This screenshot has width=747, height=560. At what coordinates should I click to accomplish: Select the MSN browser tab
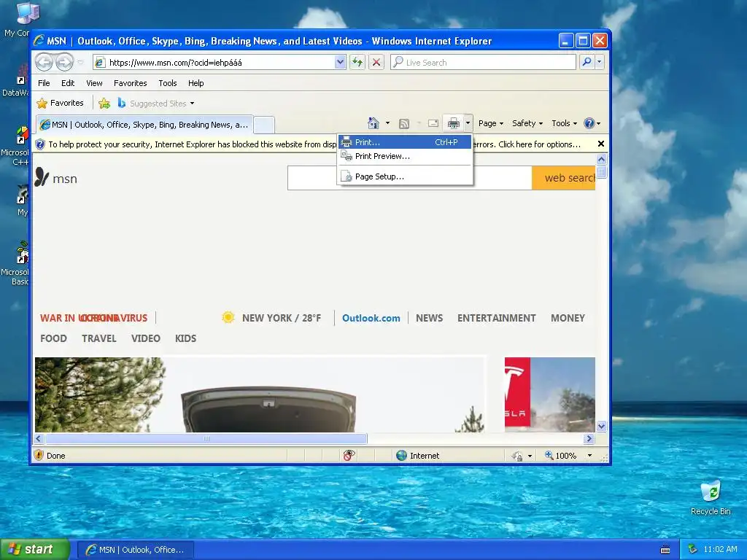pos(144,125)
